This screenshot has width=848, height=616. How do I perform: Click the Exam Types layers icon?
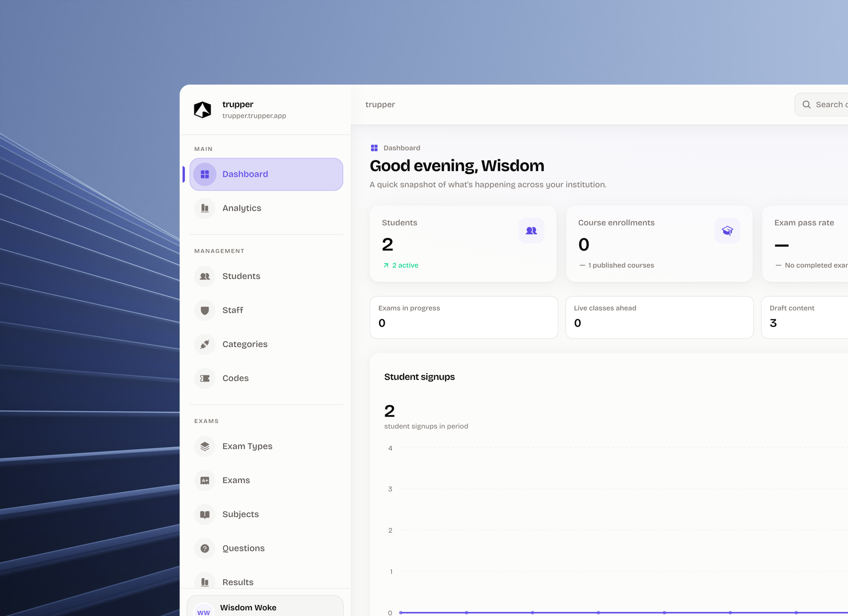coord(205,447)
